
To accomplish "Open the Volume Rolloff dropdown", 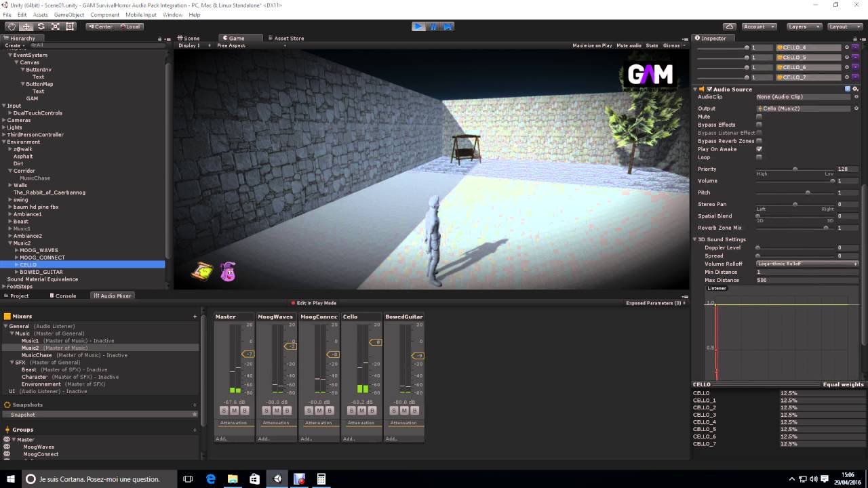I will click(808, 264).
